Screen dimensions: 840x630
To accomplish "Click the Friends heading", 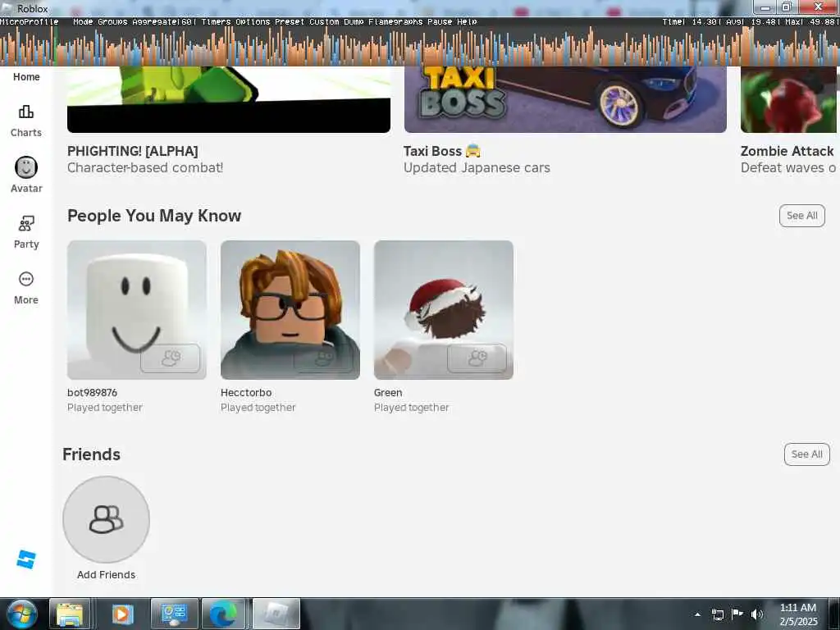I will pyautogui.click(x=92, y=454).
